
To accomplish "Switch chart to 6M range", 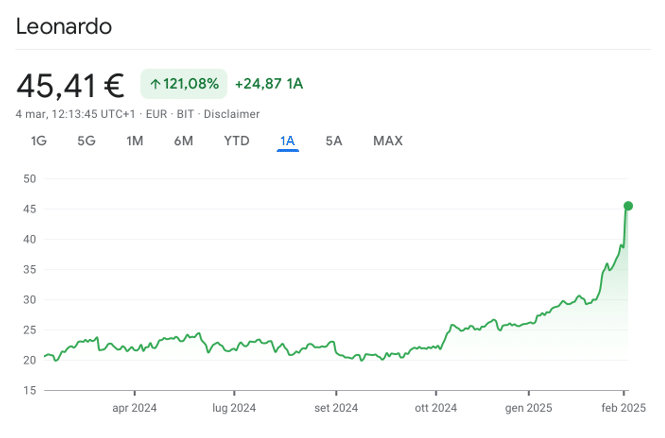I will 184,141.
